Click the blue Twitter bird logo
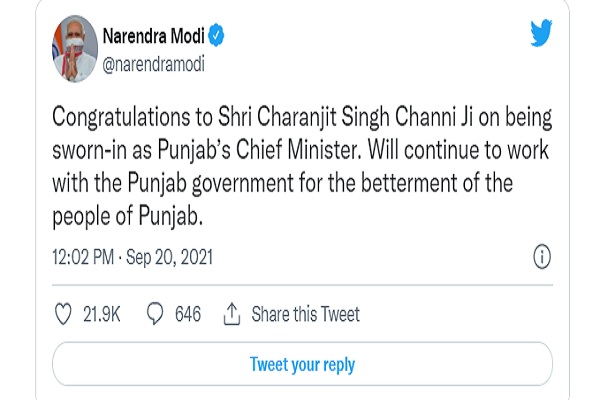 [541, 33]
